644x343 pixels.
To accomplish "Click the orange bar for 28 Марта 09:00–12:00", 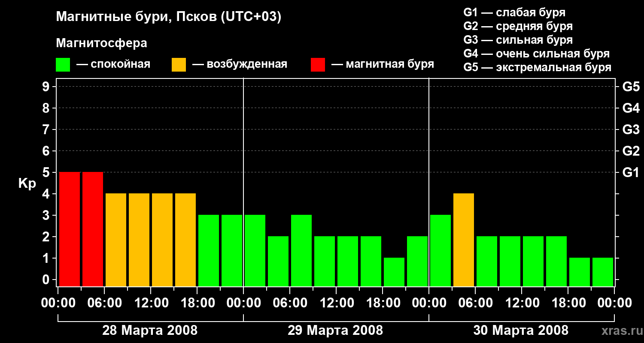I will click(x=139, y=240).
